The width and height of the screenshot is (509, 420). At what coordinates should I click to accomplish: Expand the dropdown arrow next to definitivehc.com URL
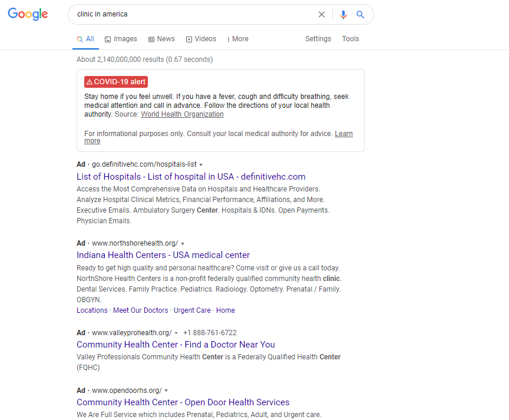[x=201, y=165]
